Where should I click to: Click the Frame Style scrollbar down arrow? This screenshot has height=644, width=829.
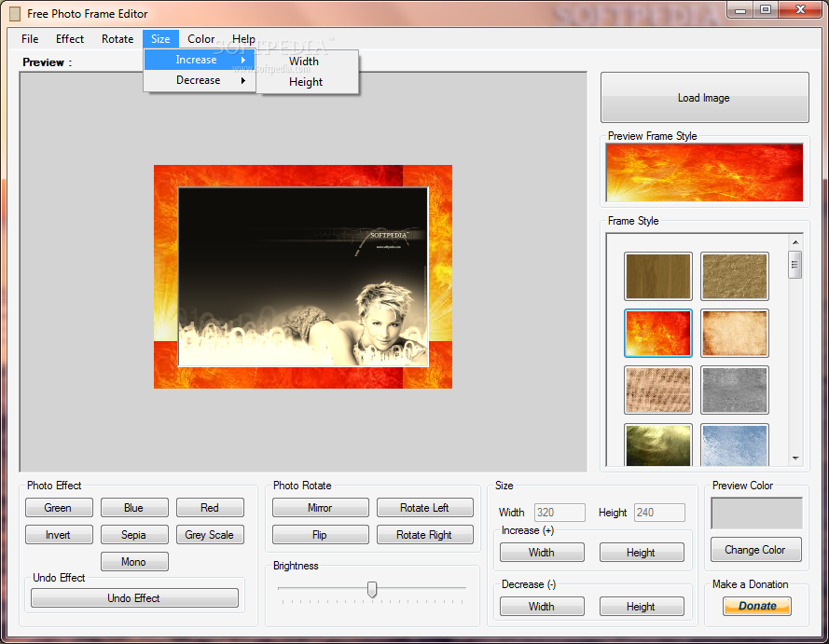pyautogui.click(x=795, y=459)
